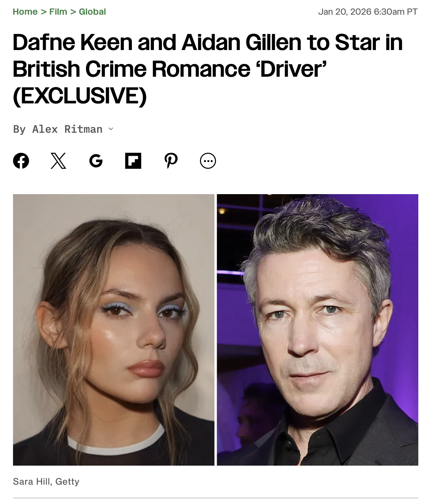Click the 'Sara Hill, Getty' photo credit
The height and width of the screenshot is (504, 432).
pyautogui.click(x=46, y=481)
